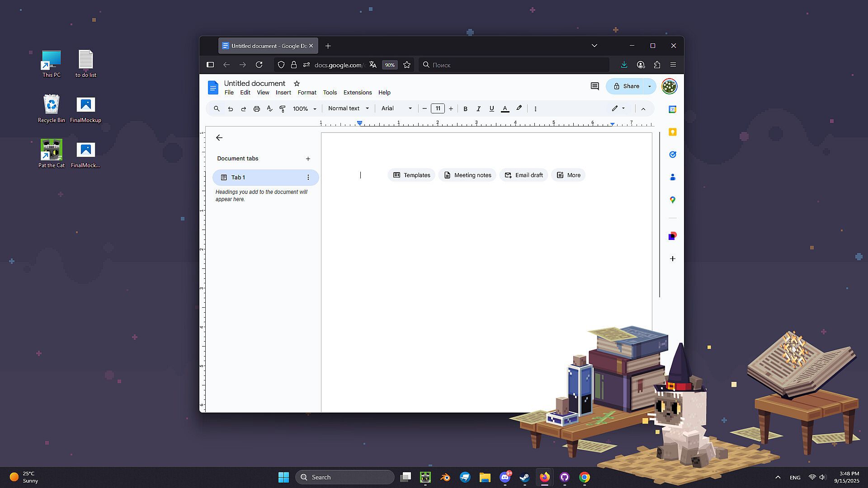Click the Meeting notes chip
This screenshot has height=488, width=868.
(x=467, y=175)
